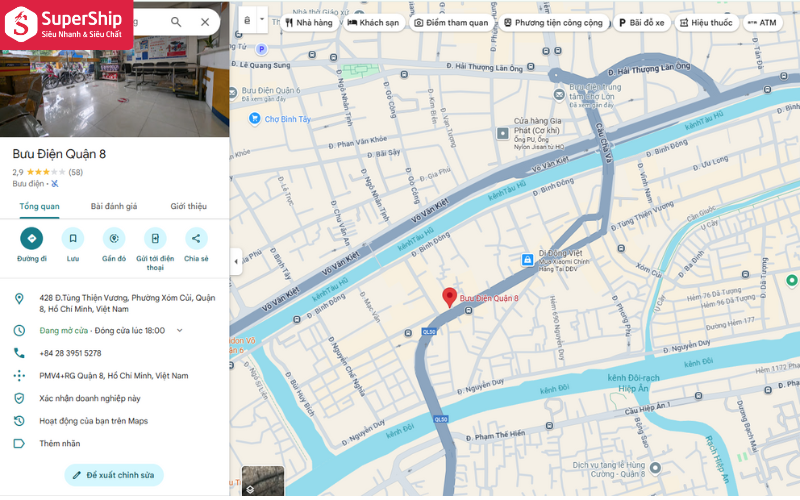Click the red Bưu Điện Quận 8 pin
800x500 pixels.
click(x=449, y=297)
